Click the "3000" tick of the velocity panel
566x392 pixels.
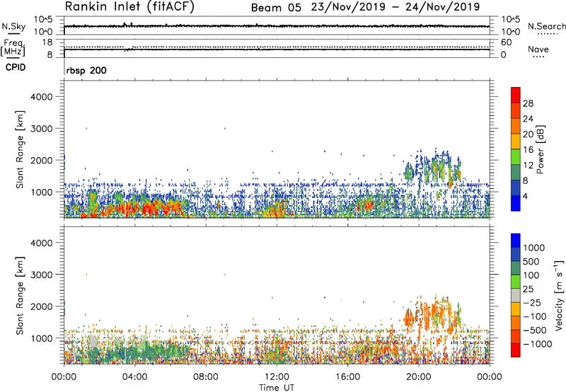[x=41, y=275]
